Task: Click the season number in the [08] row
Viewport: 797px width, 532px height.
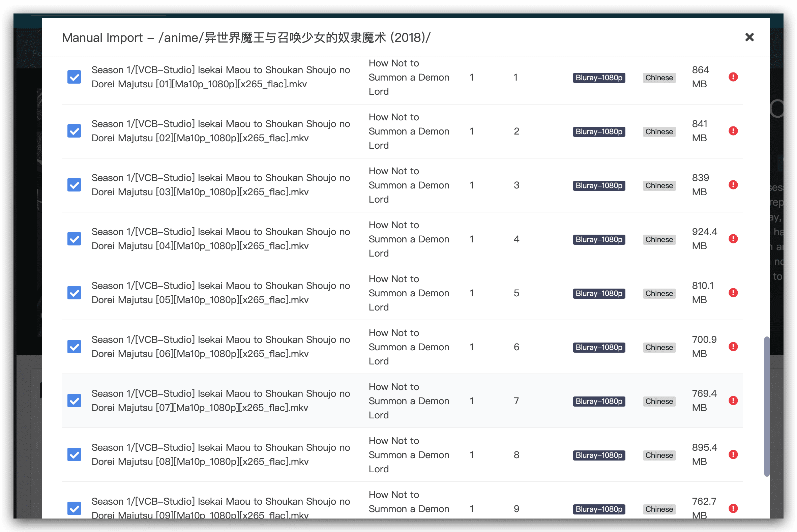Action: pos(472,455)
